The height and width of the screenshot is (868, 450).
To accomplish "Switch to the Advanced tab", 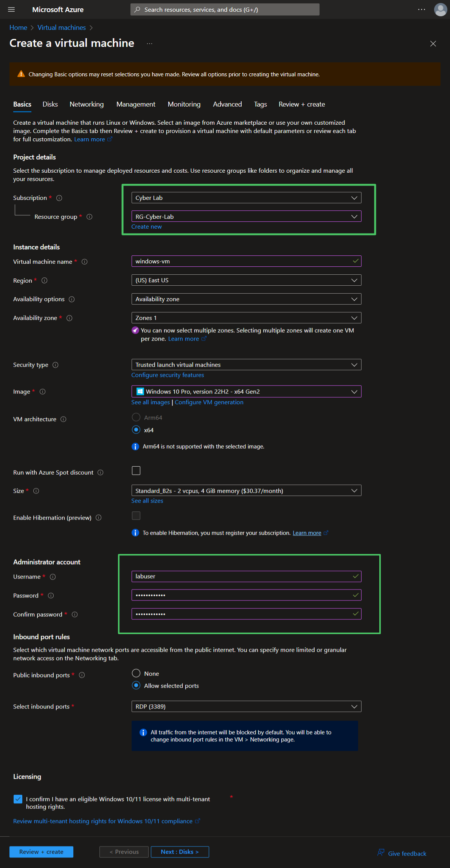I will point(227,105).
